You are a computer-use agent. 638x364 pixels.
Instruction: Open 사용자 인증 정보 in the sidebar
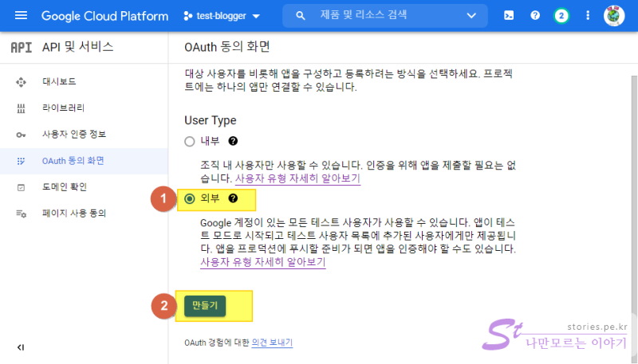tap(74, 135)
